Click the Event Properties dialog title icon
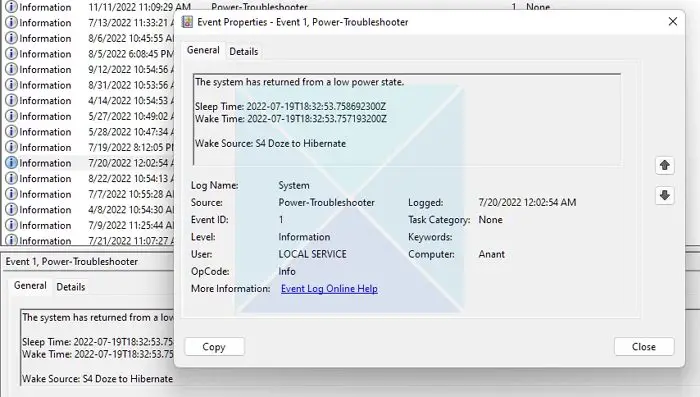Screen dimensions: 700x397 pyautogui.click(x=187, y=22)
